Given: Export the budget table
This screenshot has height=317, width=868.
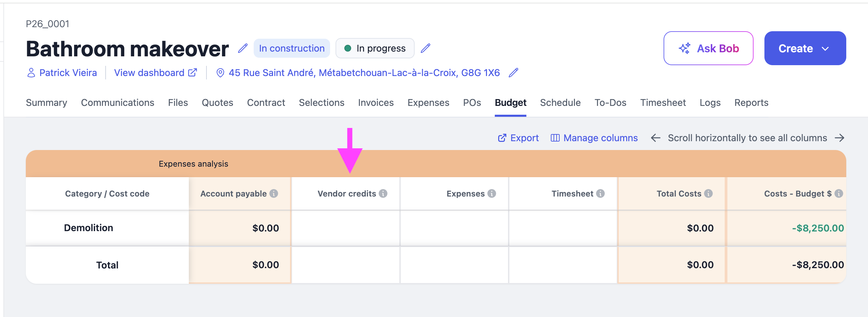Looking at the screenshot, I should click(518, 138).
